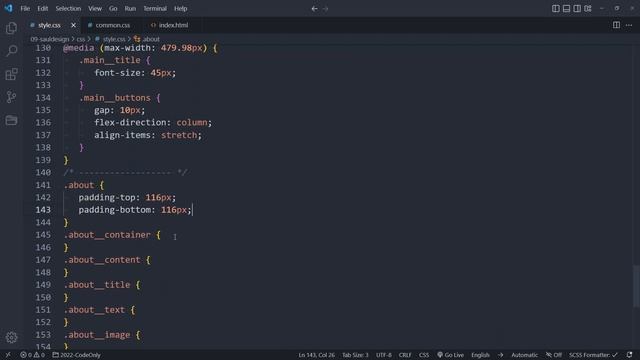
Task: Open the Terminal menu
Action: [155, 9]
